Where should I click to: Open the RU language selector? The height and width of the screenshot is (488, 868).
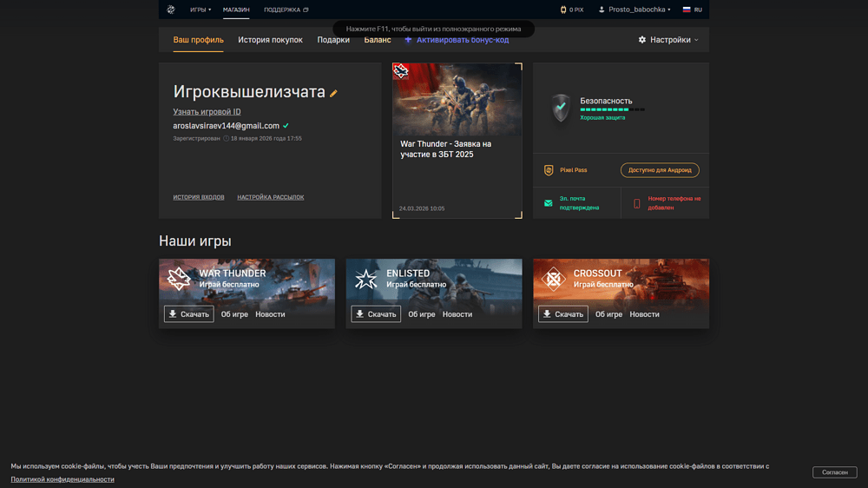[693, 10]
